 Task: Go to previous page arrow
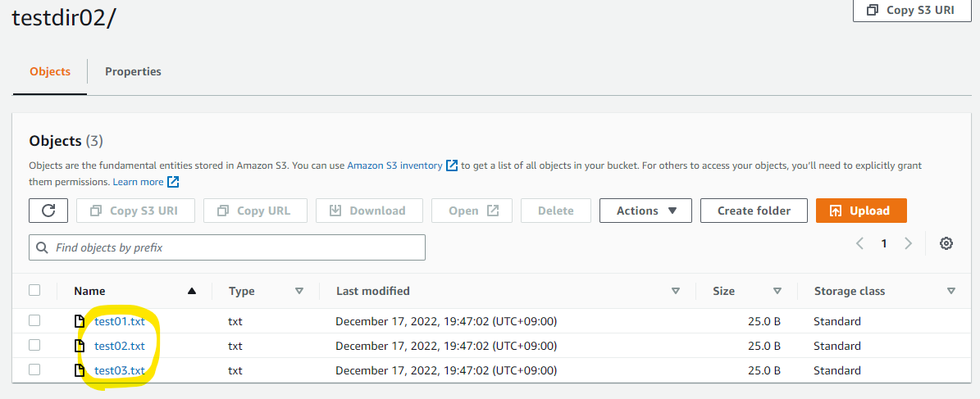pos(860,243)
